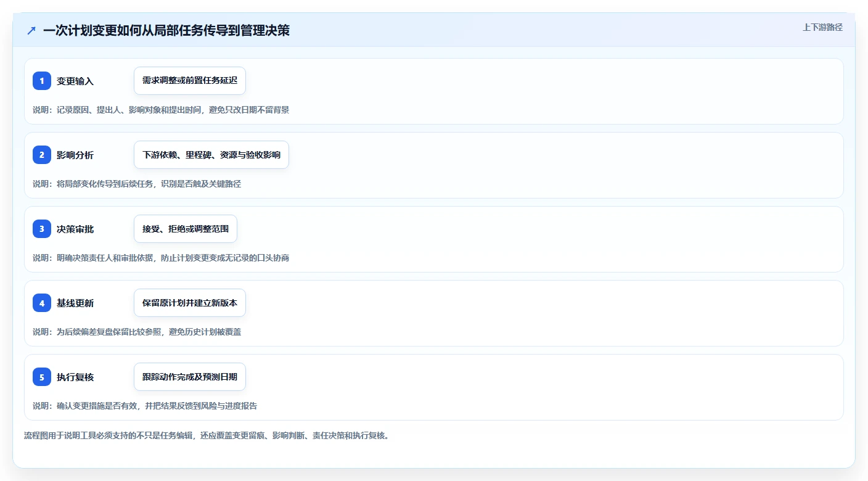This screenshot has height=481, width=868.
Task: Select step number 4 badge
Action: point(42,303)
